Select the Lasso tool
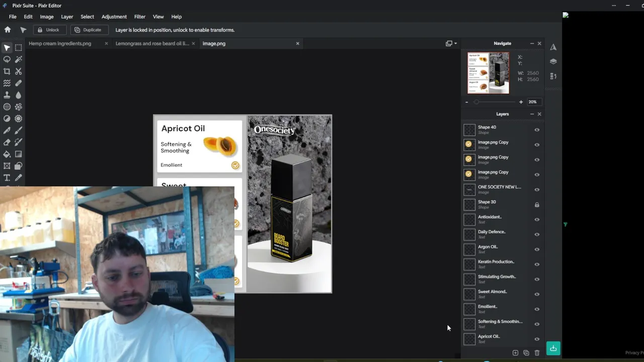The width and height of the screenshot is (644, 362). point(7,59)
